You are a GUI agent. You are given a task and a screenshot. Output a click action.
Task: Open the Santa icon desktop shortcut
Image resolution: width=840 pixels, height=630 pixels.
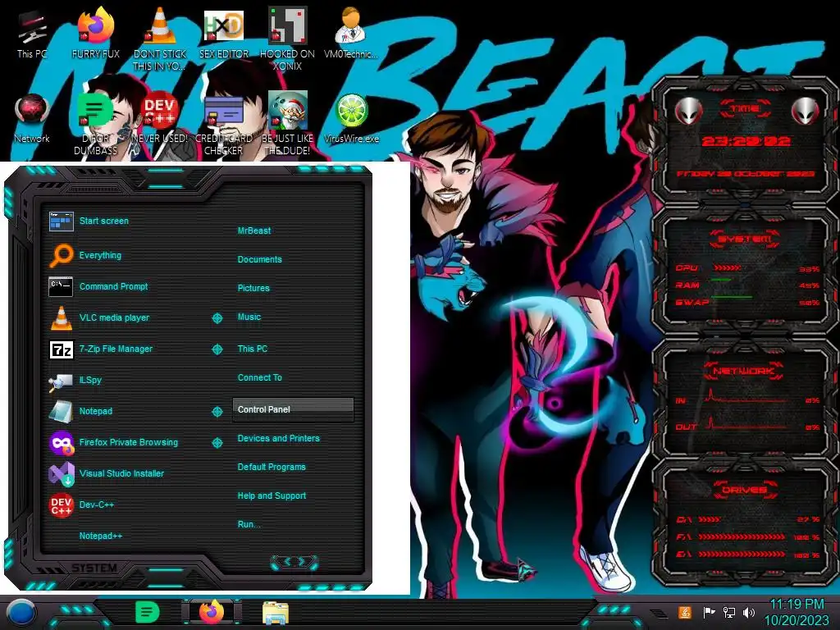(x=288, y=125)
